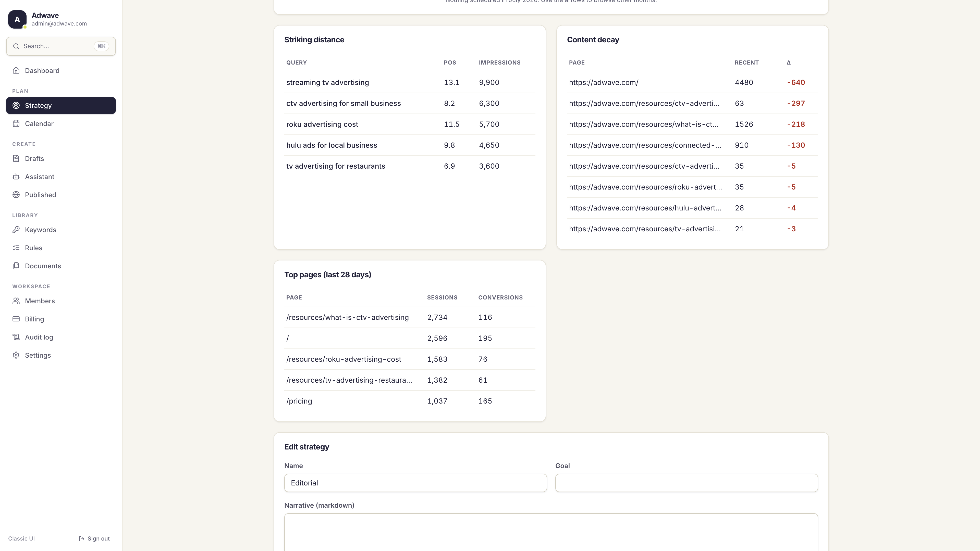
Task: Switch to Classic UI
Action: pos(21,539)
